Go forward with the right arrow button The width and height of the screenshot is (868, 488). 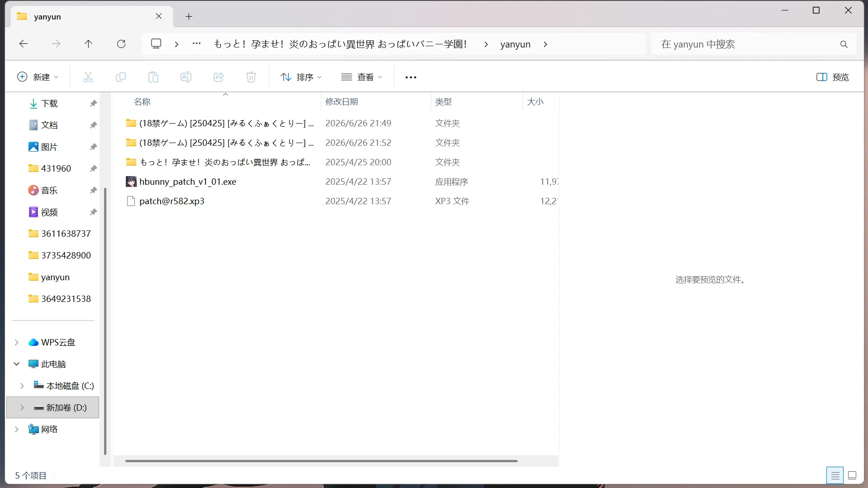coord(56,44)
